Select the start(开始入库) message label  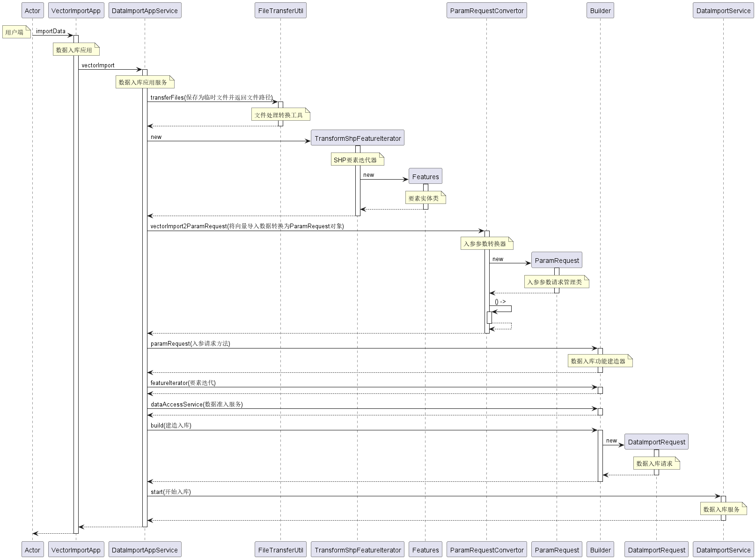[x=170, y=492]
